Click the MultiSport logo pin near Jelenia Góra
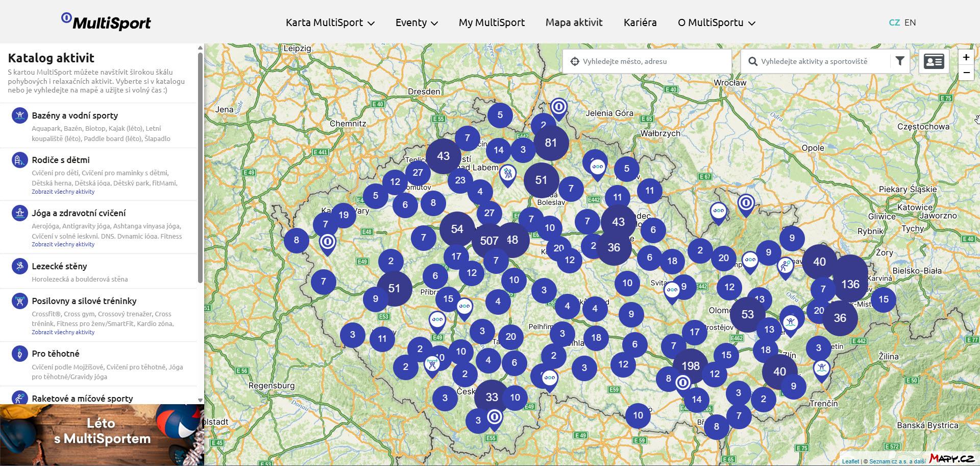This screenshot has height=466, width=980. (559, 109)
